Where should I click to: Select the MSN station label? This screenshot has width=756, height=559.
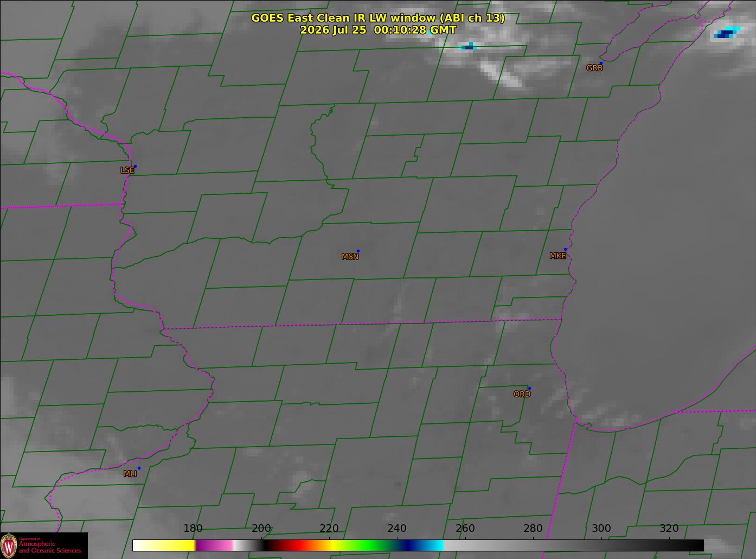350,257
